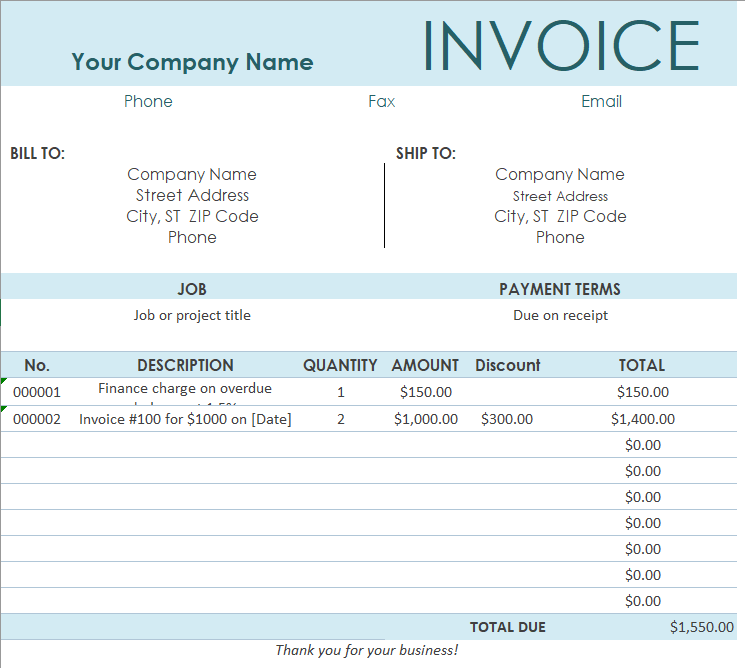The height and width of the screenshot is (668, 745).
Task: Select quantity 2 in row 000002
Action: tap(341, 419)
